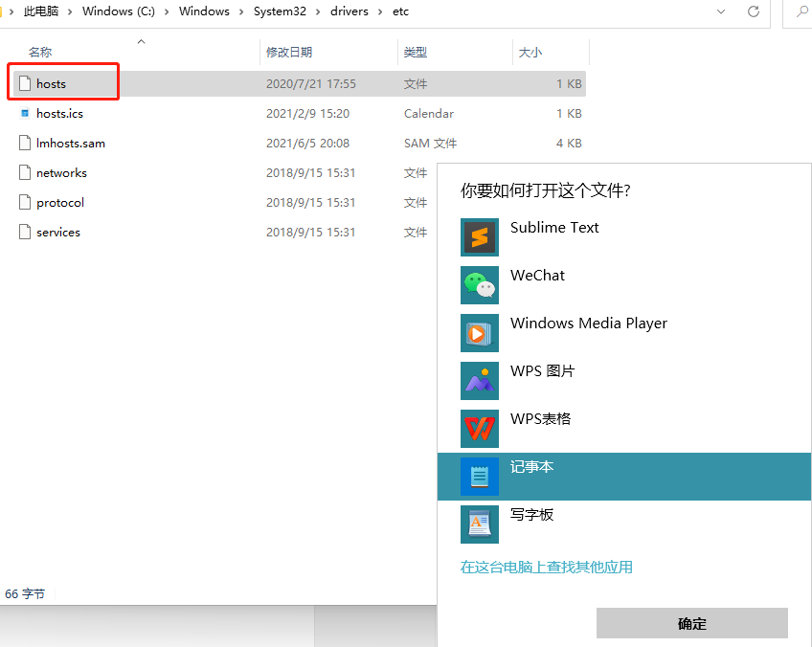
Task: Go to System32 in breadcrumb
Action: pyautogui.click(x=280, y=11)
